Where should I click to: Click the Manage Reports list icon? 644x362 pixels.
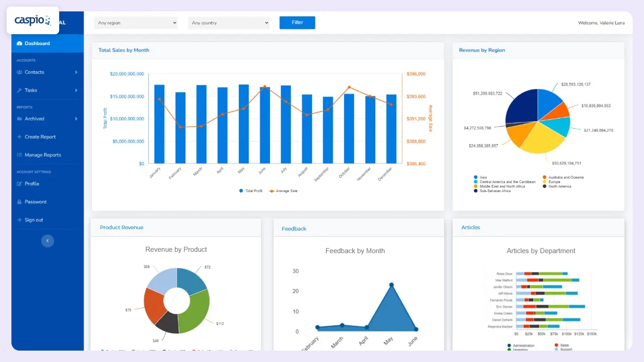pyautogui.click(x=19, y=155)
